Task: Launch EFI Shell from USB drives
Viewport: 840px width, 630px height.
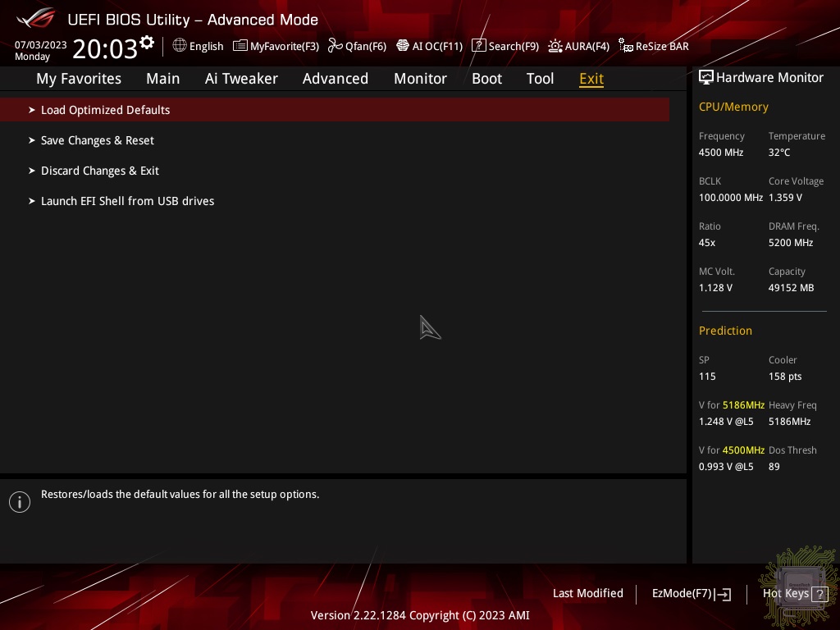Action: click(127, 201)
